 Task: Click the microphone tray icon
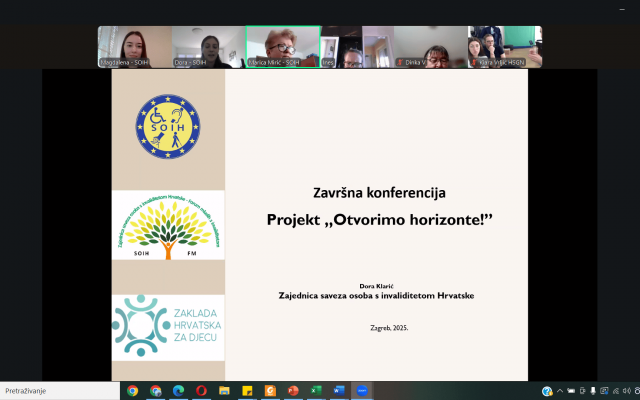point(593,391)
